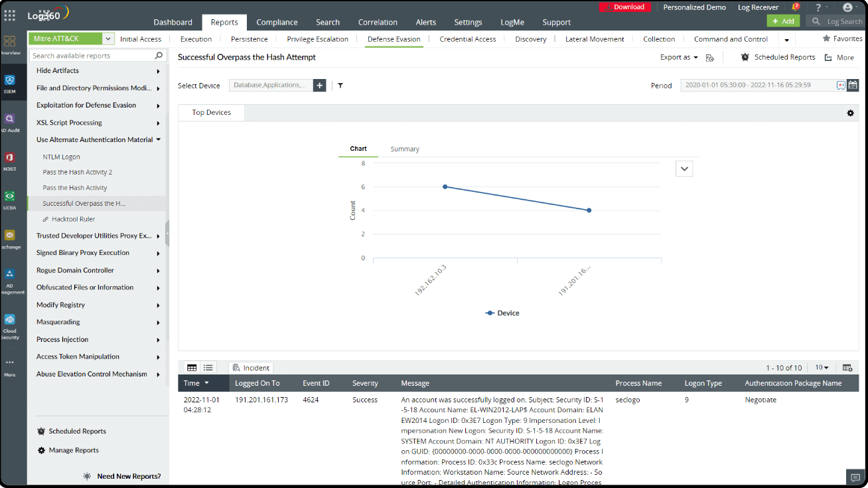This screenshot has height=488, width=868.
Task: Open the Dashboard tab
Action: 173,22
